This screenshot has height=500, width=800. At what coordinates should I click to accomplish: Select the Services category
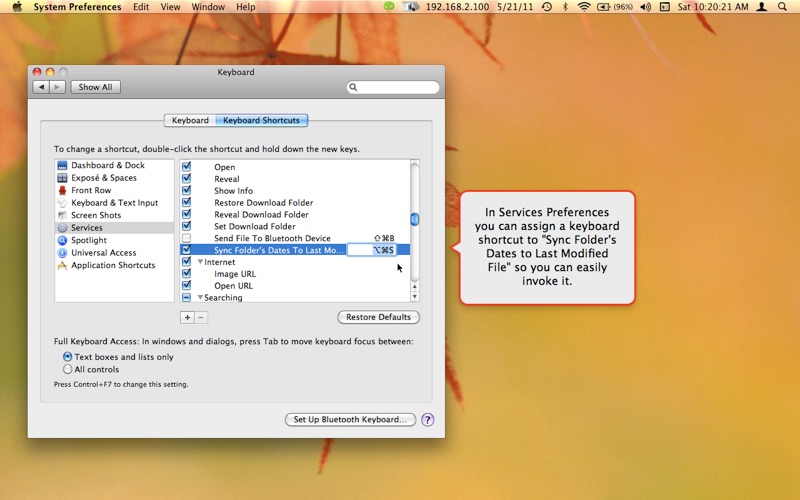pyautogui.click(x=114, y=228)
